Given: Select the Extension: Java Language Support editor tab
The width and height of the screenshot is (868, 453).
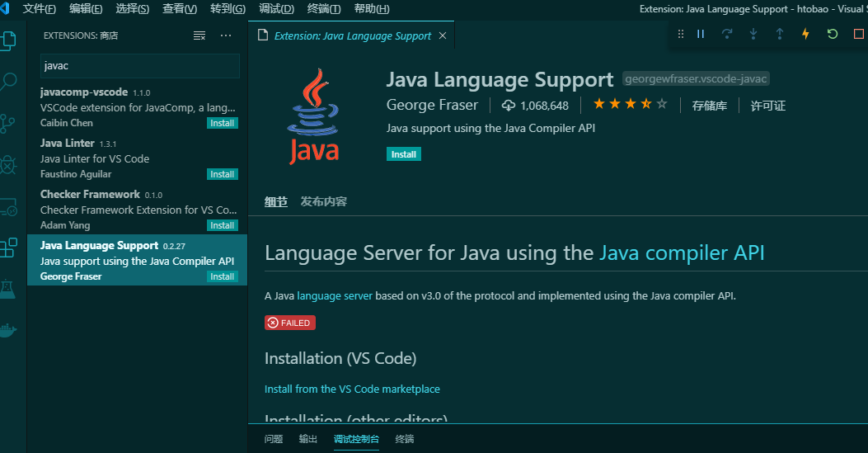Looking at the screenshot, I should pos(353,36).
